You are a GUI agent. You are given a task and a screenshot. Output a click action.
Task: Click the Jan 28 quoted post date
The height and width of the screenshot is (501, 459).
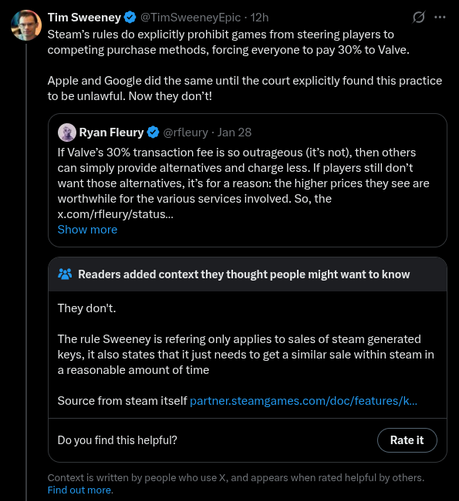(x=235, y=132)
